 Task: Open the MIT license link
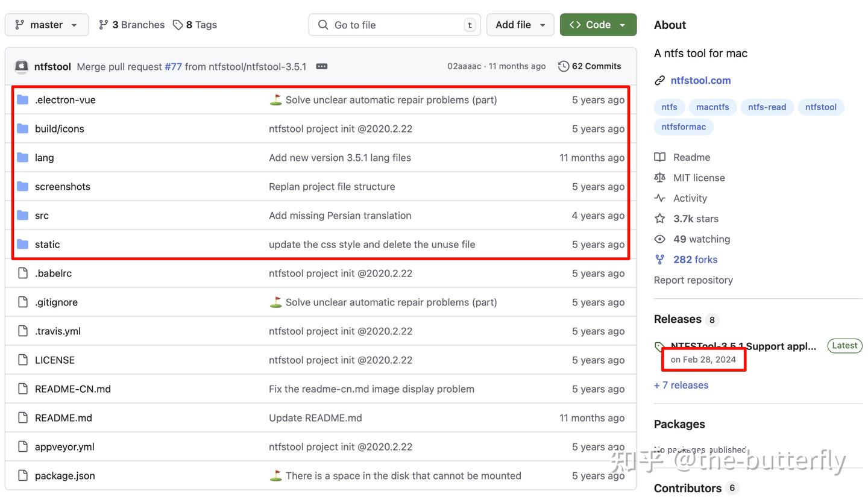pos(699,178)
